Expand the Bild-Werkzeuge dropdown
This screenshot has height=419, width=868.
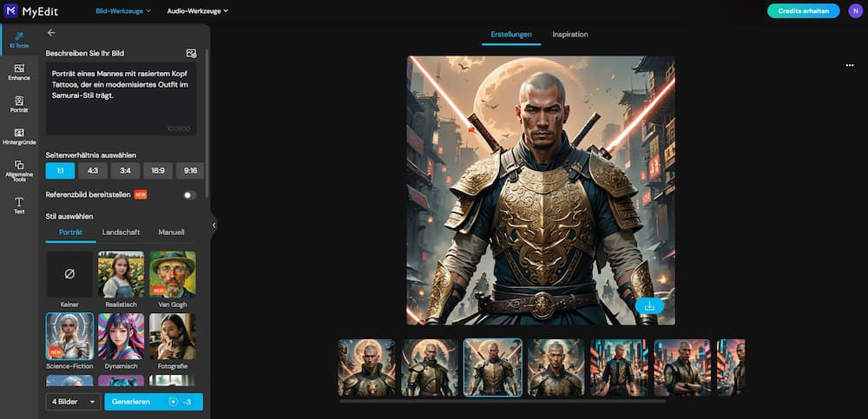point(123,10)
